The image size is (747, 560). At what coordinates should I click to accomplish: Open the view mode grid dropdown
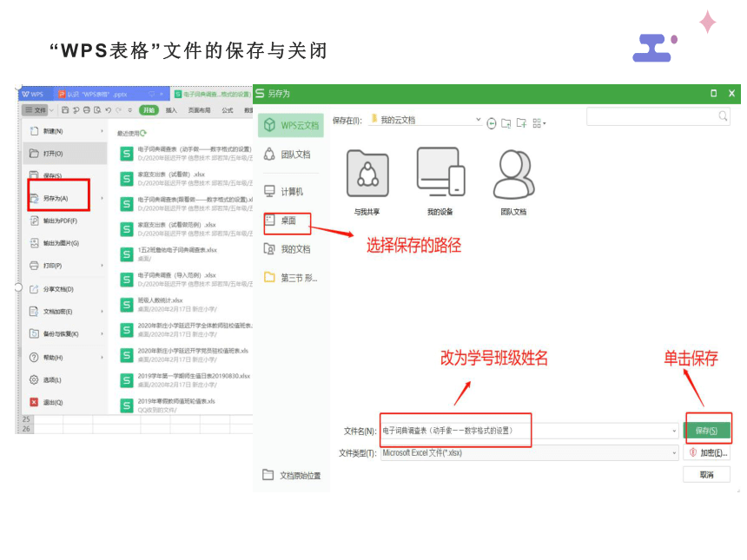click(x=539, y=124)
